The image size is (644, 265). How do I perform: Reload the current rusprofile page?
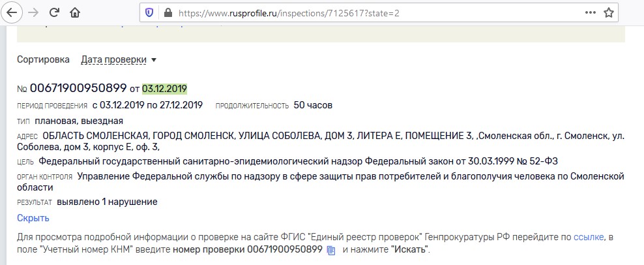tap(54, 13)
